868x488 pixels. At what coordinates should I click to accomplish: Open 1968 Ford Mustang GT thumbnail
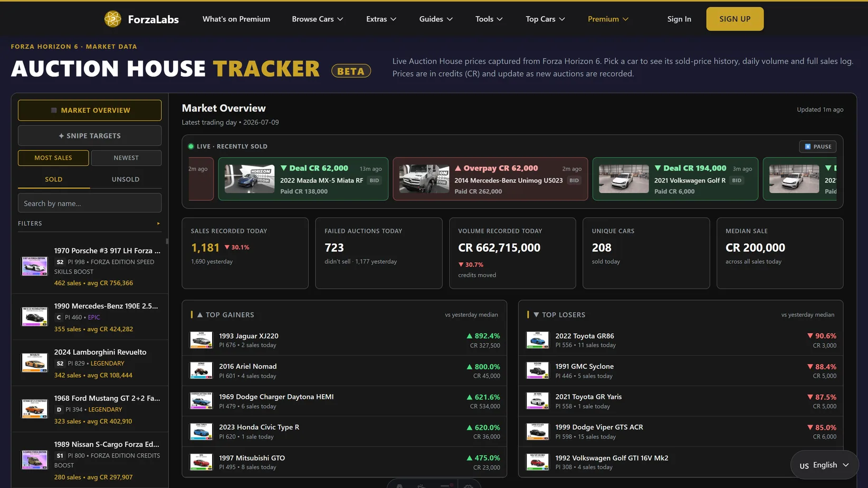(34, 409)
